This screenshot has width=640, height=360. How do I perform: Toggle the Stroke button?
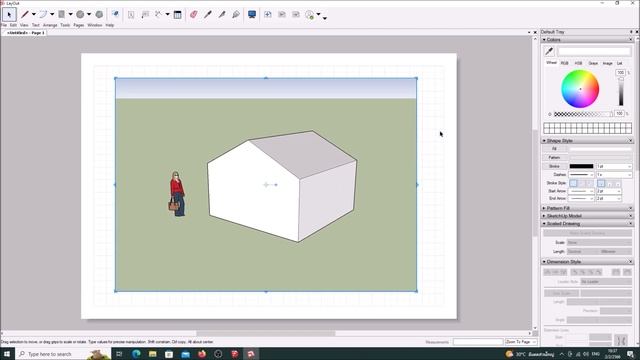(x=554, y=167)
